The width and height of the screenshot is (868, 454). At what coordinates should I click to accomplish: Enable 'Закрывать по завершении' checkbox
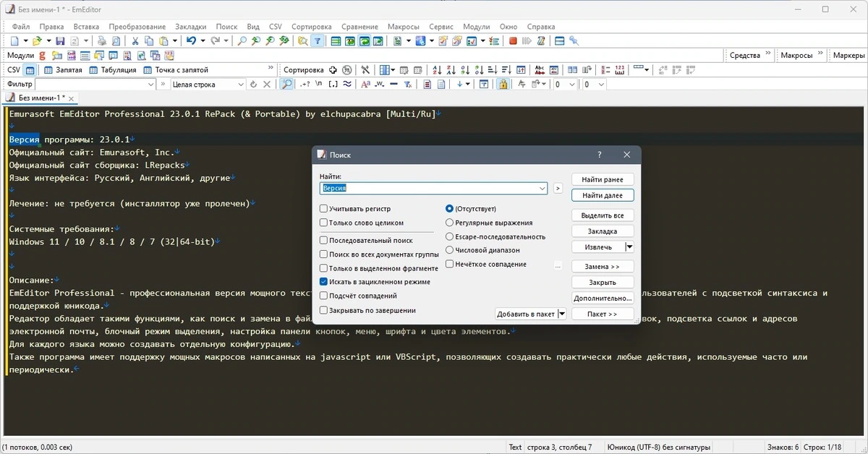[323, 310]
